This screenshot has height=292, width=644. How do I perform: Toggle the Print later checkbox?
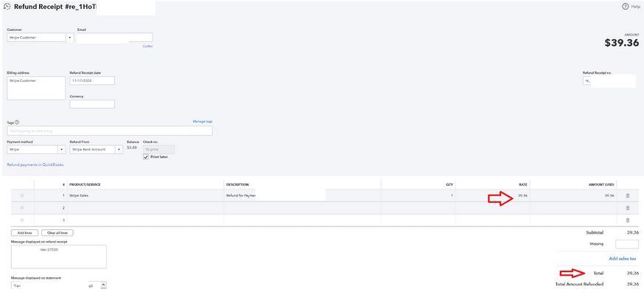click(146, 157)
